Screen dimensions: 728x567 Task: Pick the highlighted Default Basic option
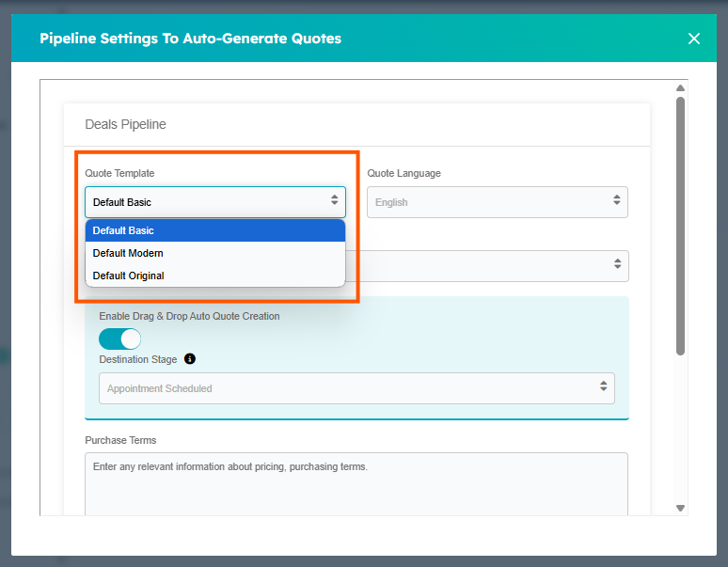pyautogui.click(x=123, y=230)
